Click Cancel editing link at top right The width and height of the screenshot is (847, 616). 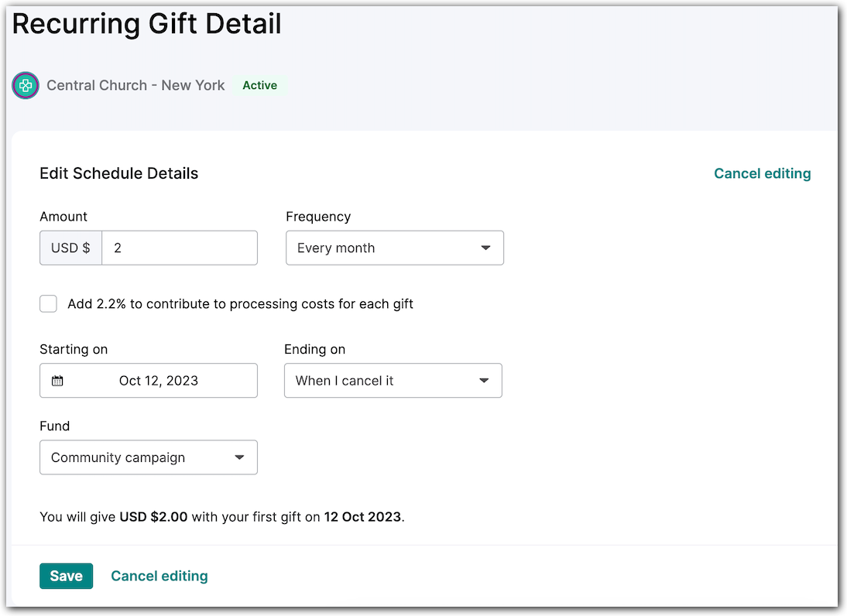pos(763,173)
